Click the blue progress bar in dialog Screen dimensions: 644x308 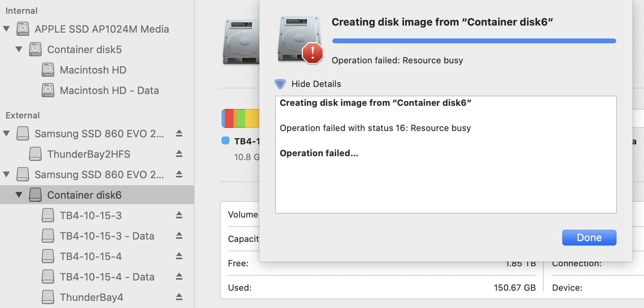(474, 41)
